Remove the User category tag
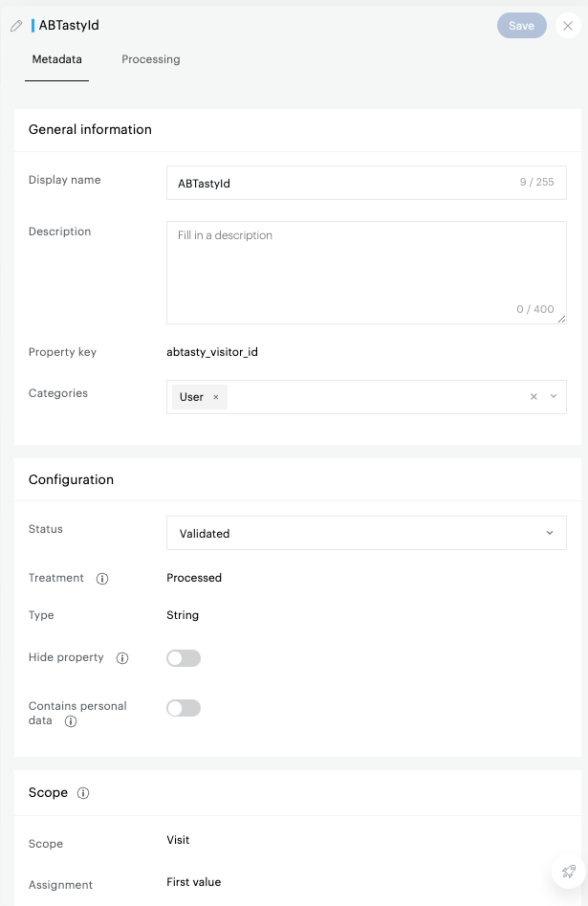 [x=216, y=397]
